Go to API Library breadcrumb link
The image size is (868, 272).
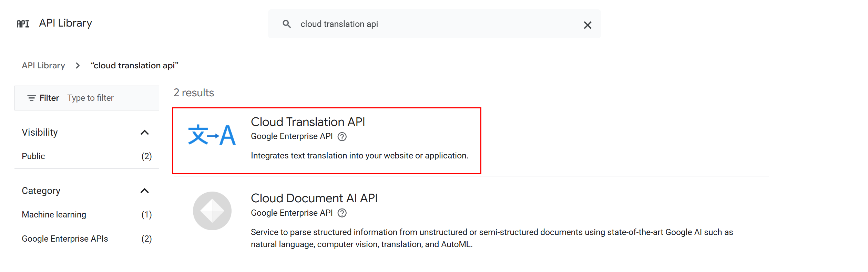[x=43, y=66]
